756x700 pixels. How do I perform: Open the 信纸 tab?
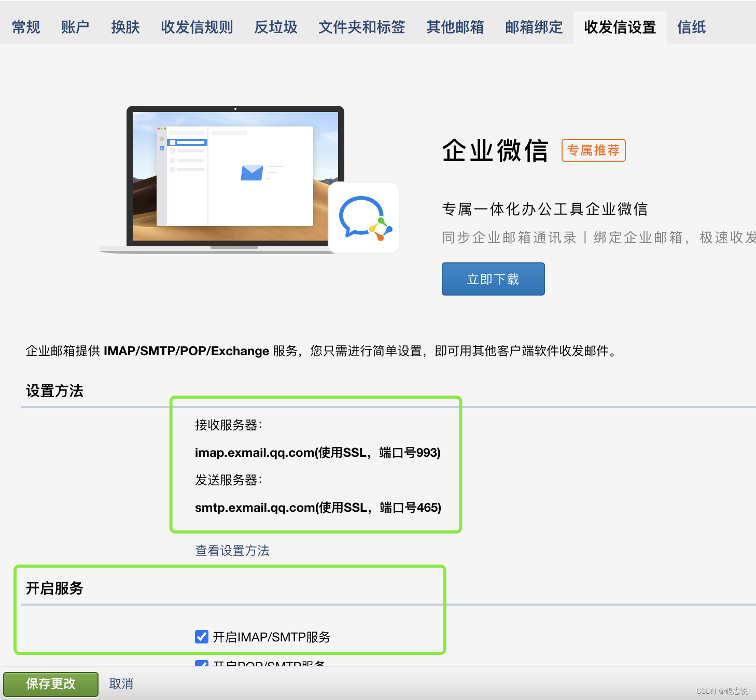pos(692,27)
